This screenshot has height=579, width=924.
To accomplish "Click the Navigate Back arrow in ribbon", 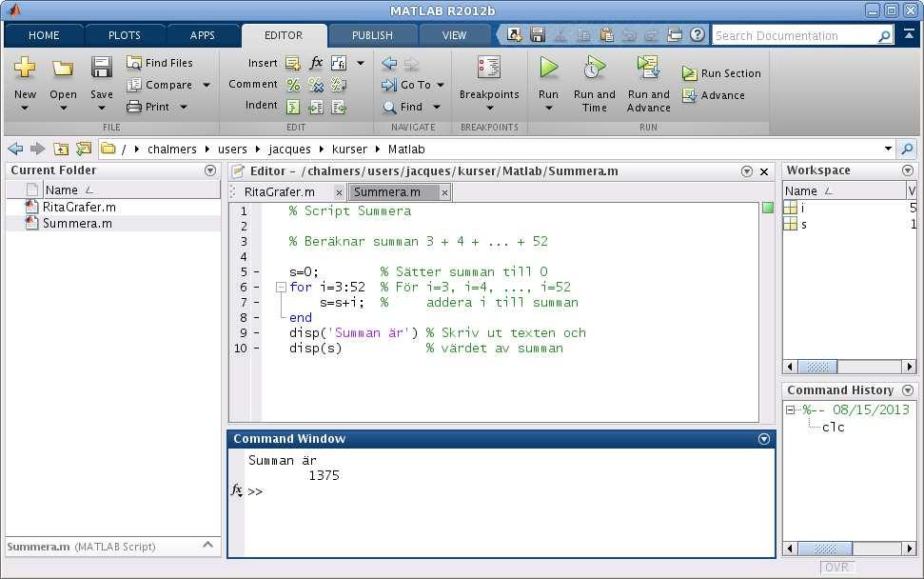I will coord(389,63).
